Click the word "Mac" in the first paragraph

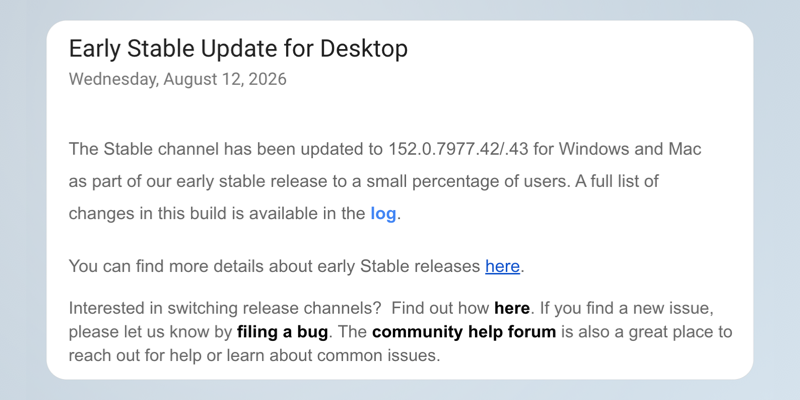(x=685, y=149)
